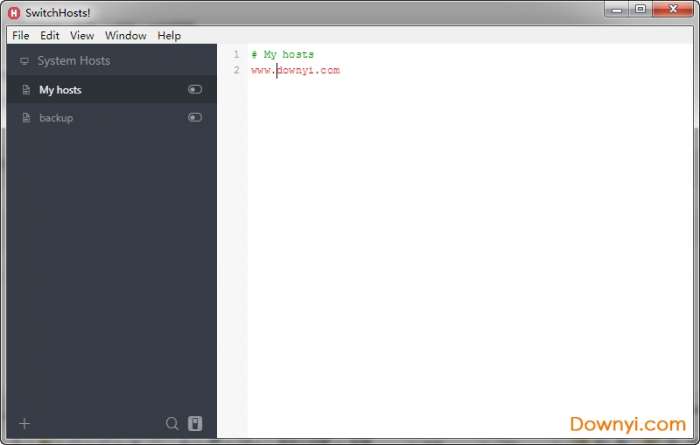The height and width of the screenshot is (445, 700).
Task: Maximize the SwitchHosts! window
Action: (640, 9)
